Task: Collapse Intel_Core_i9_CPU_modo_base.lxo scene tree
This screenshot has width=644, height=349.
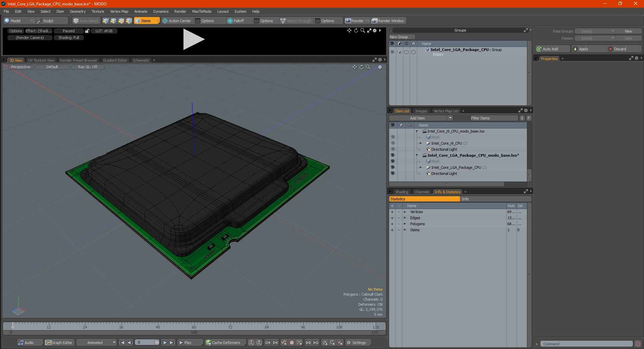Action: pyautogui.click(x=417, y=131)
